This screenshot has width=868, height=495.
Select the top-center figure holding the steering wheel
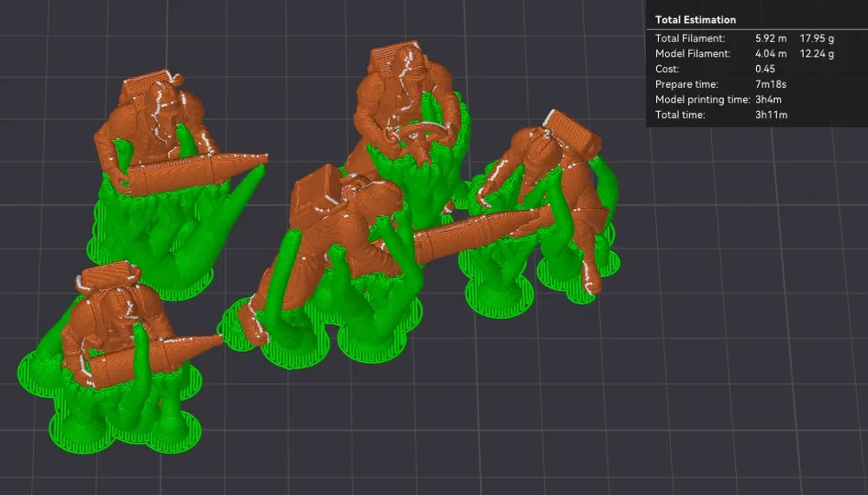(x=407, y=105)
